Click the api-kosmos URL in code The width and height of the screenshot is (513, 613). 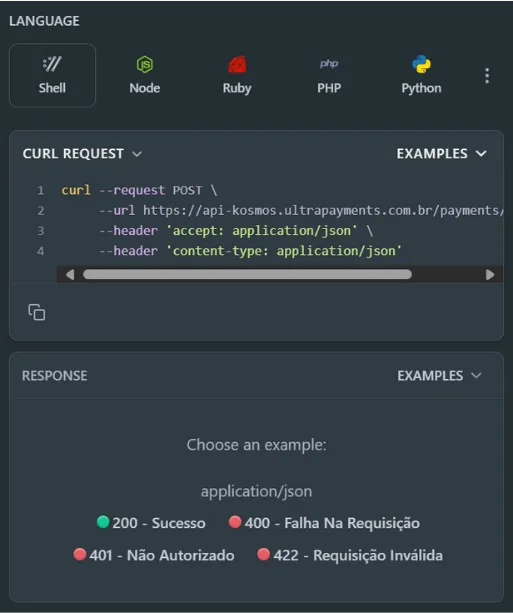[x=323, y=211]
